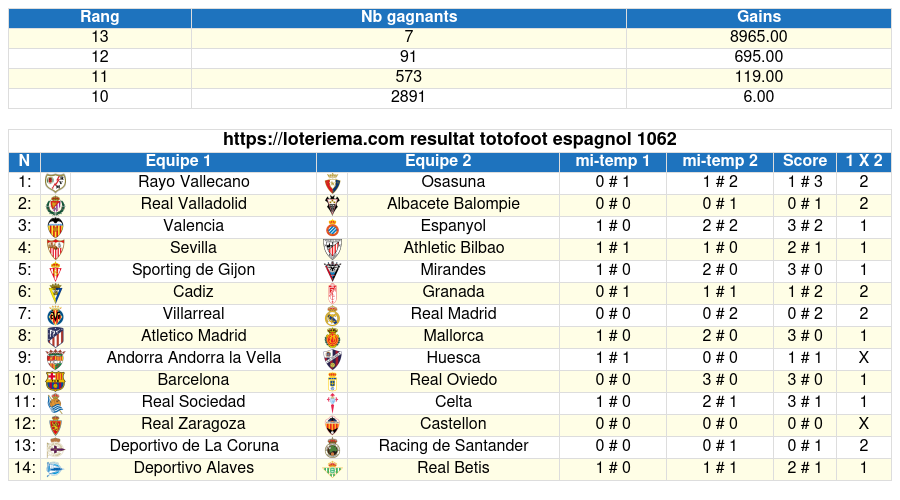Click the Rayo Vallecano team crest

tap(56, 183)
